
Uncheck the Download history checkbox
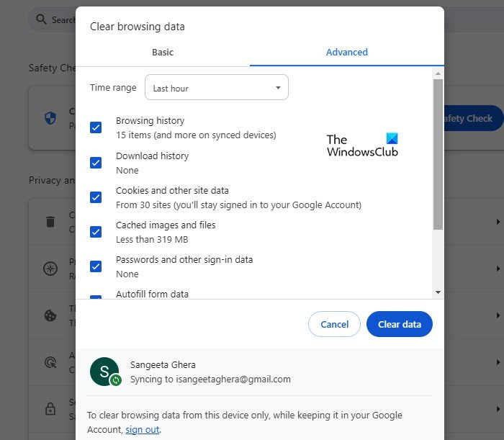coord(96,163)
